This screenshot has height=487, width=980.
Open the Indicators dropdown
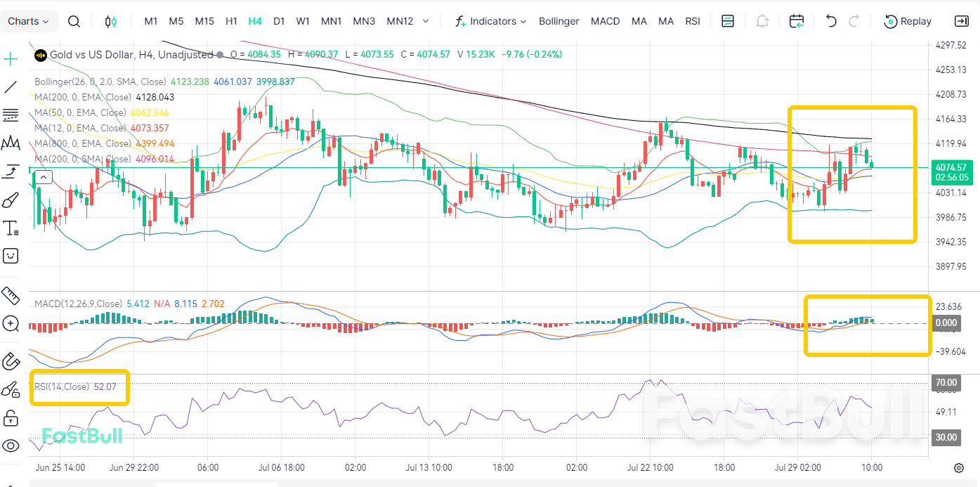(490, 21)
